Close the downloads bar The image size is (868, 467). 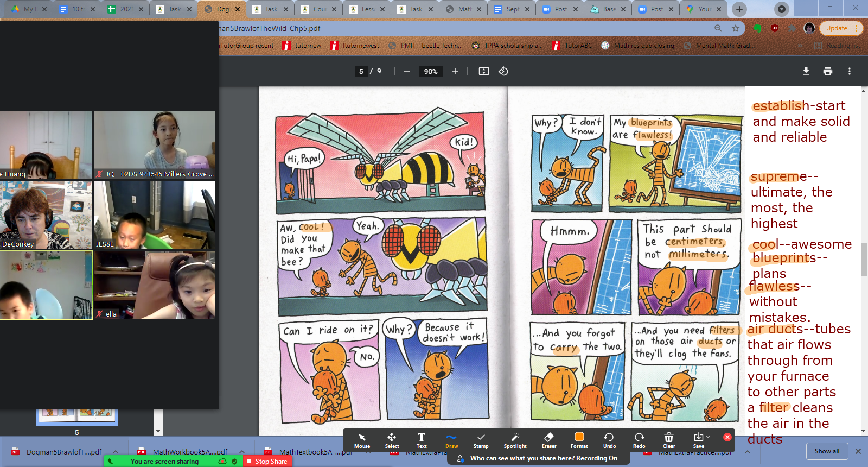pos(858,451)
